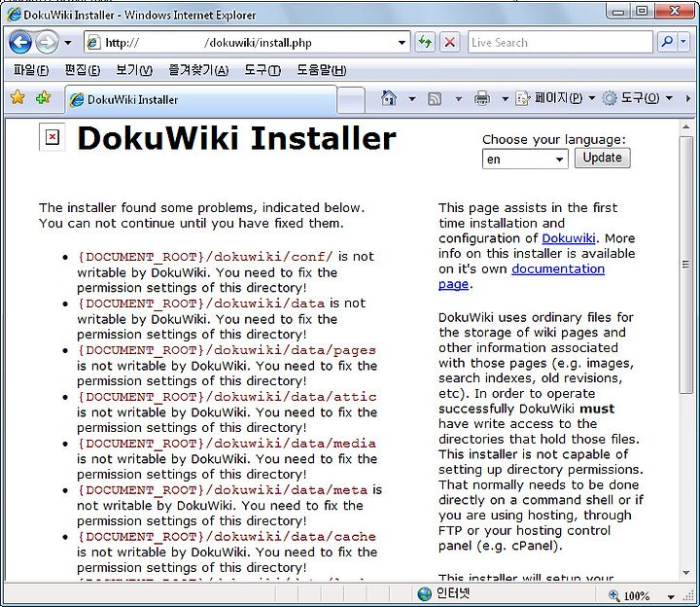Follow the Dokuwiki hyperlink
Screen dimensions: 700x607
point(569,238)
